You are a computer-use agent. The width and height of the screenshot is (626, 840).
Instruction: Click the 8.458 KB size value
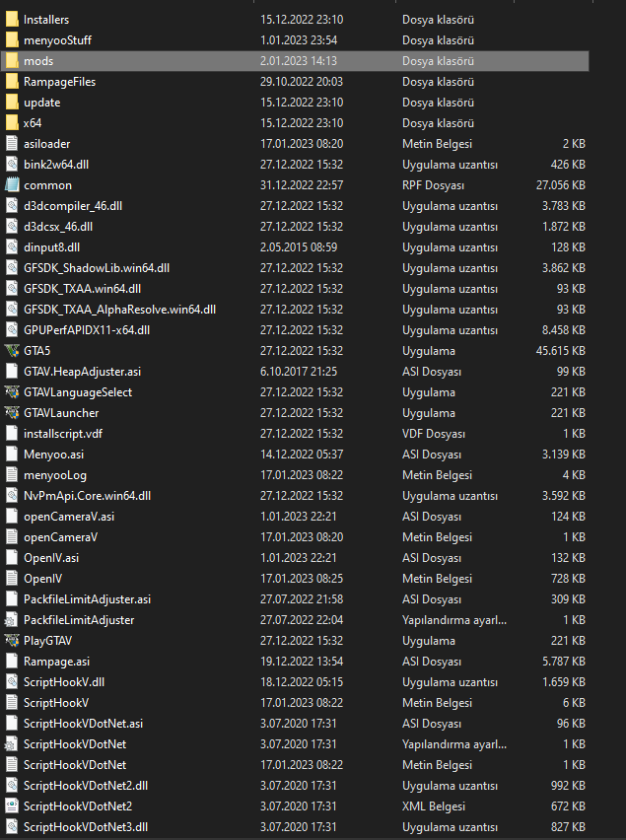[x=563, y=330]
